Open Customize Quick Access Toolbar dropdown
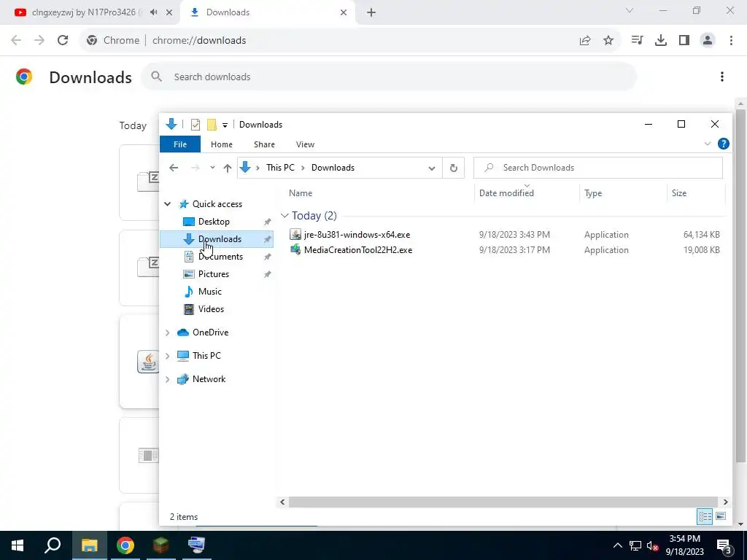Screen dimensions: 747x560 click(x=225, y=125)
